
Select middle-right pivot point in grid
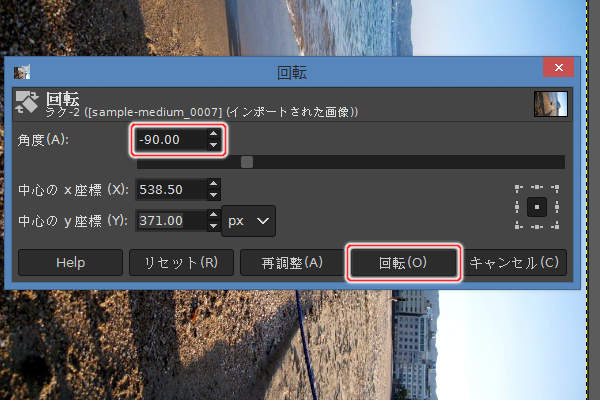557,207
